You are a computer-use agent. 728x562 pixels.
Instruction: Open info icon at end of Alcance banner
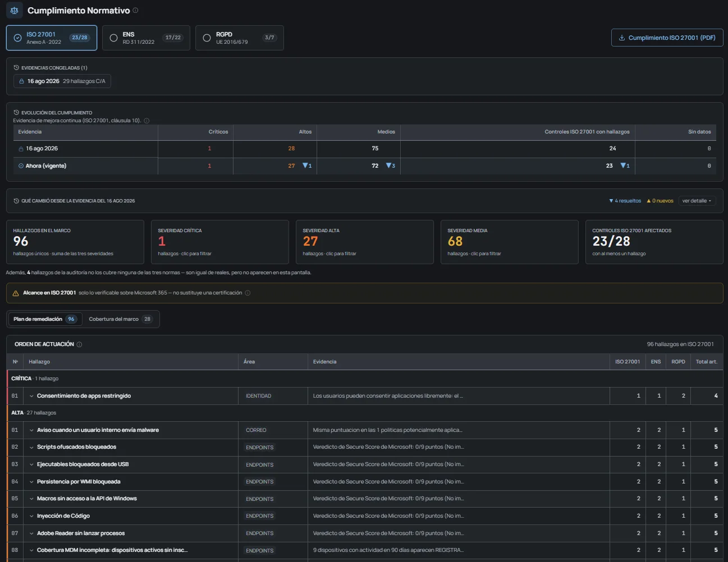click(248, 293)
